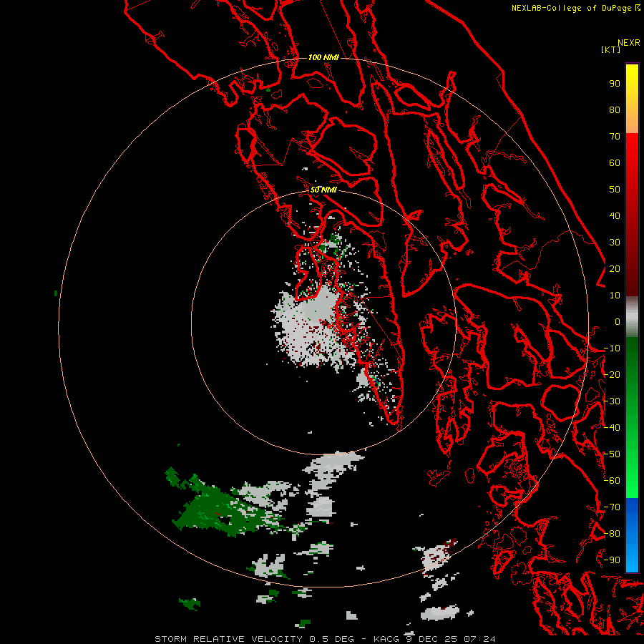Click the 40 value on velocity scale
Viewport: 644px width, 644px height.
(615, 215)
